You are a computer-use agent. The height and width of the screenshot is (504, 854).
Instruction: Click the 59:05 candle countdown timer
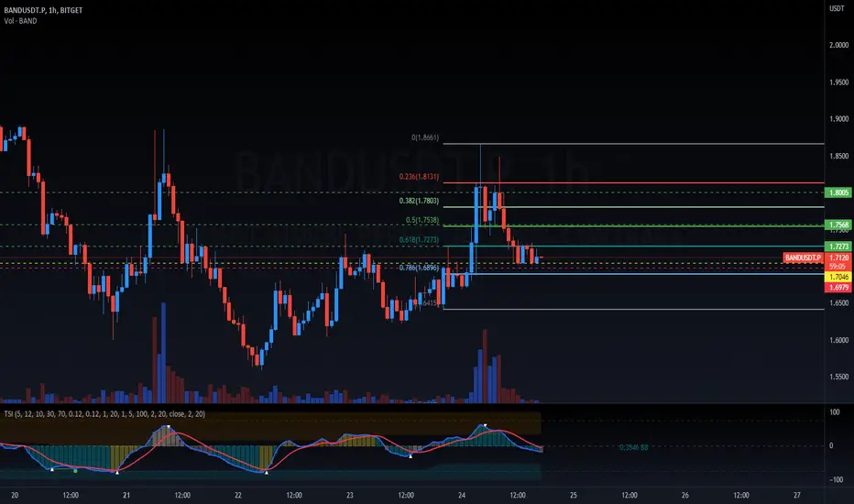point(838,267)
